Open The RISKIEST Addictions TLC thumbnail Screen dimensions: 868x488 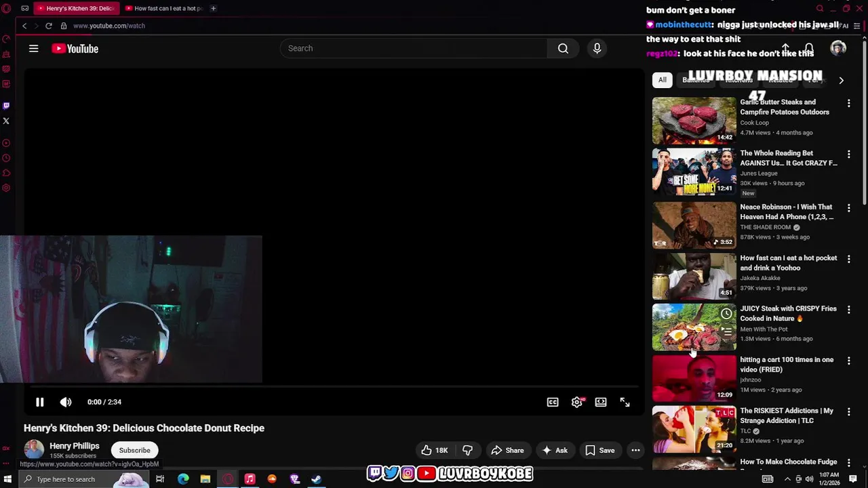(x=694, y=429)
